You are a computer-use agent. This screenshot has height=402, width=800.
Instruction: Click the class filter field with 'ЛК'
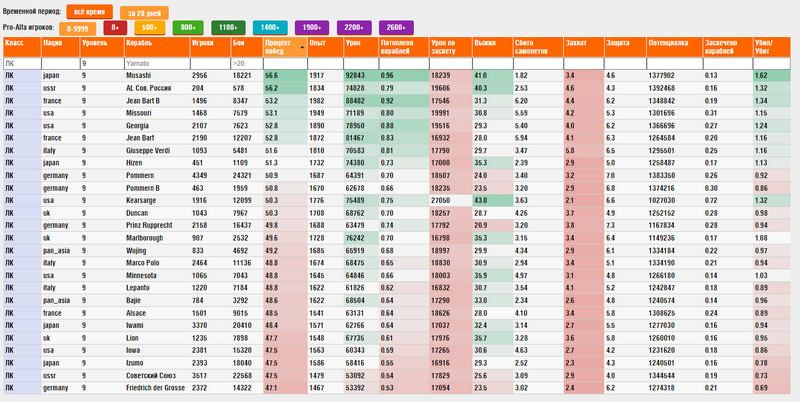pyautogui.click(x=20, y=63)
